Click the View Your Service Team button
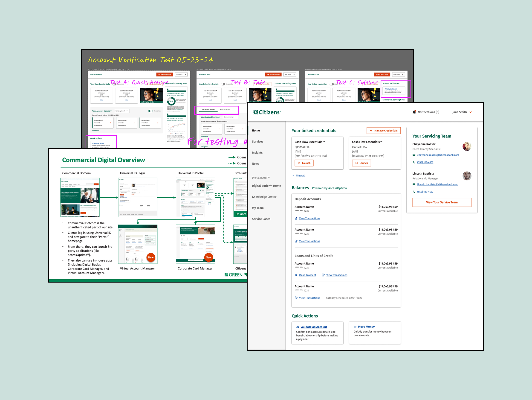532x400 pixels. pos(442,202)
